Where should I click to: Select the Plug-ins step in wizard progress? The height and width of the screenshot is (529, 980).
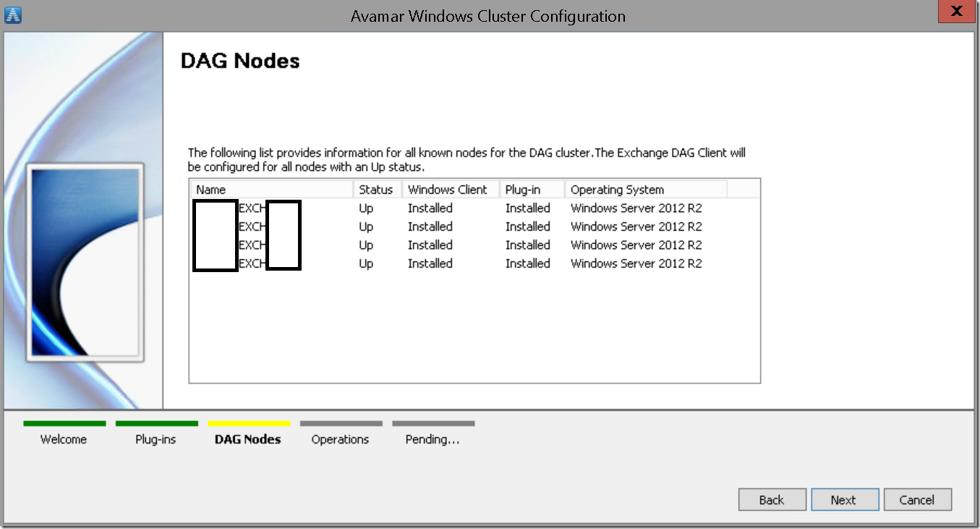tap(155, 439)
